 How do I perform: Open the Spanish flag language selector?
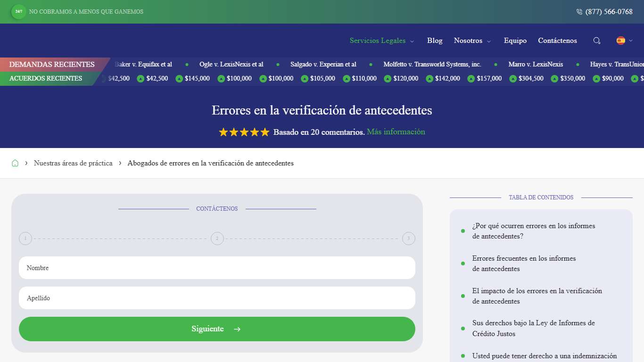[x=622, y=41]
